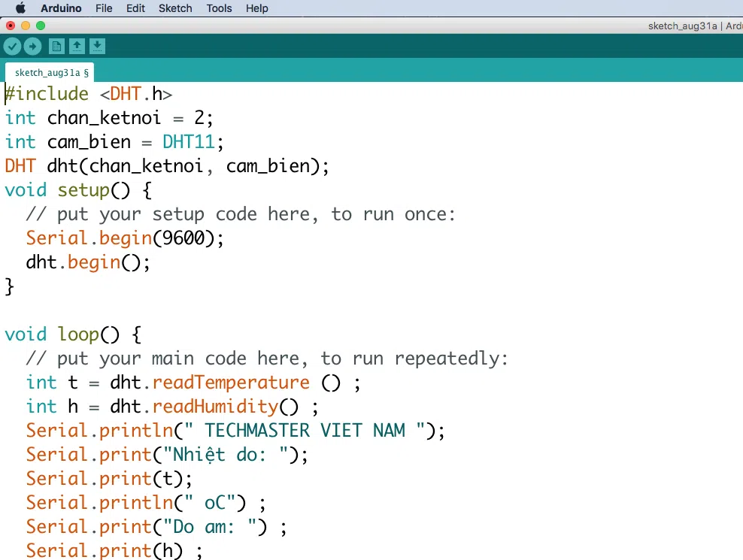The width and height of the screenshot is (743, 560).
Task: Click on 'readTemperature' in the code
Action: pyautogui.click(x=231, y=383)
